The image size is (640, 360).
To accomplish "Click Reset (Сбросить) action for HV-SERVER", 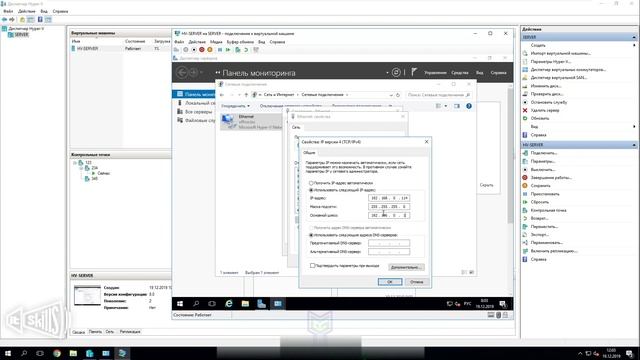I will pos(540,202).
